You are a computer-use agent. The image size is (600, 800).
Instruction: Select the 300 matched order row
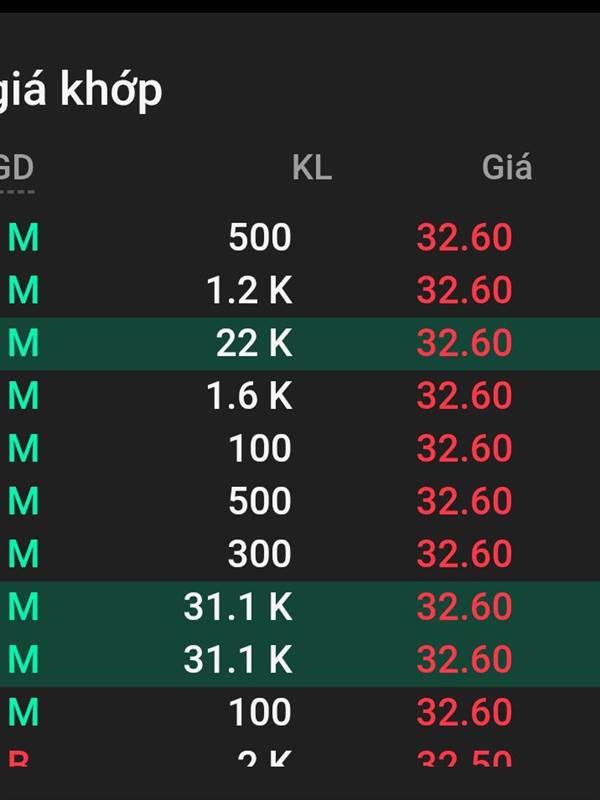click(300, 554)
